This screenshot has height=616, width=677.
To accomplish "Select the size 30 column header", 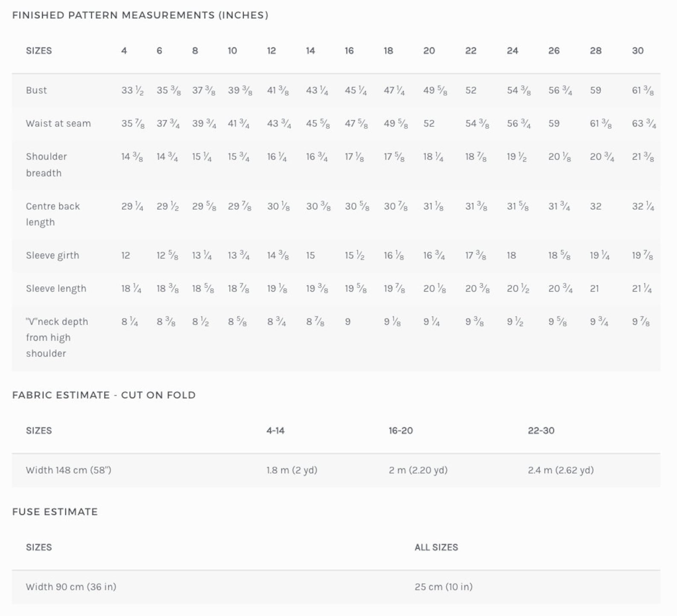I will tap(638, 51).
